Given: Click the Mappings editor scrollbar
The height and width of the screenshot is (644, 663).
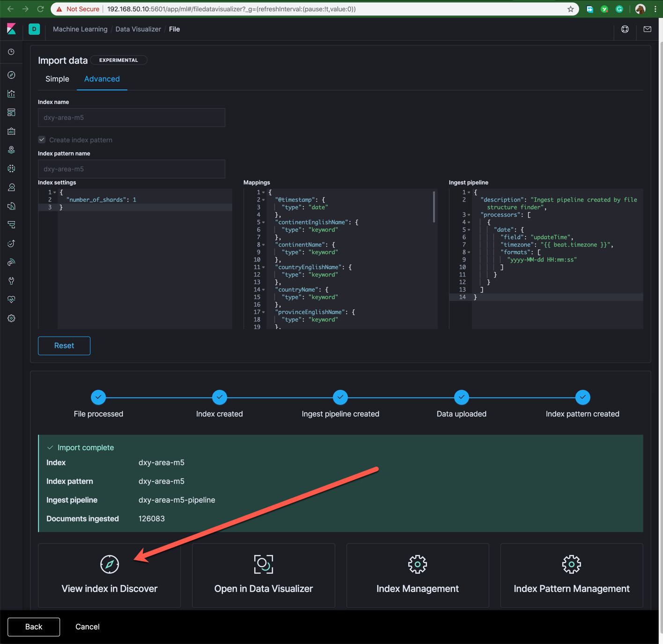Looking at the screenshot, I should [434, 207].
